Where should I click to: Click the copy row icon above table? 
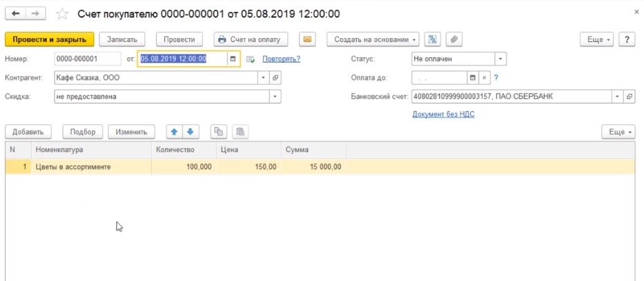coord(219,132)
